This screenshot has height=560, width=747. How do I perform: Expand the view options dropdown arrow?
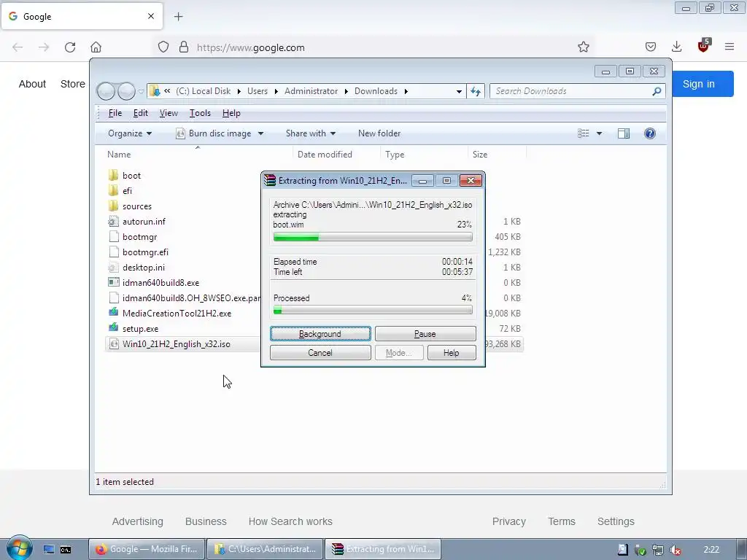point(600,134)
